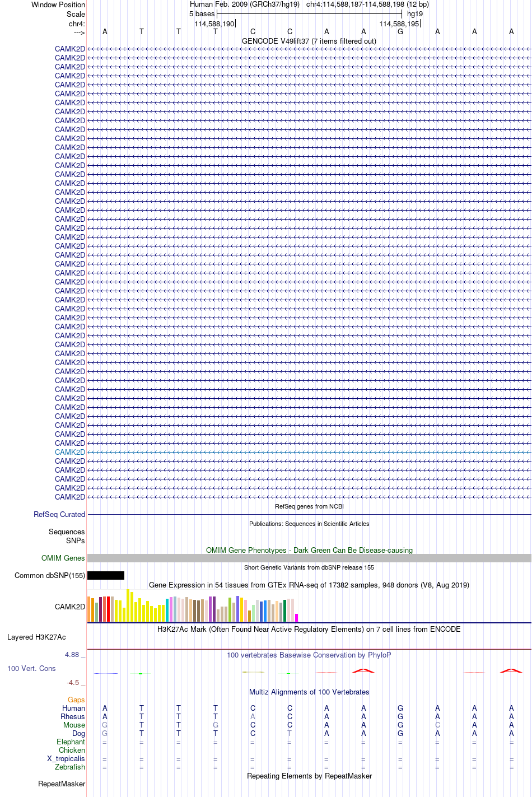Click the G base in the chr4 sequence row
The height and width of the screenshot is (797, 532).
[x=400, y=32]
